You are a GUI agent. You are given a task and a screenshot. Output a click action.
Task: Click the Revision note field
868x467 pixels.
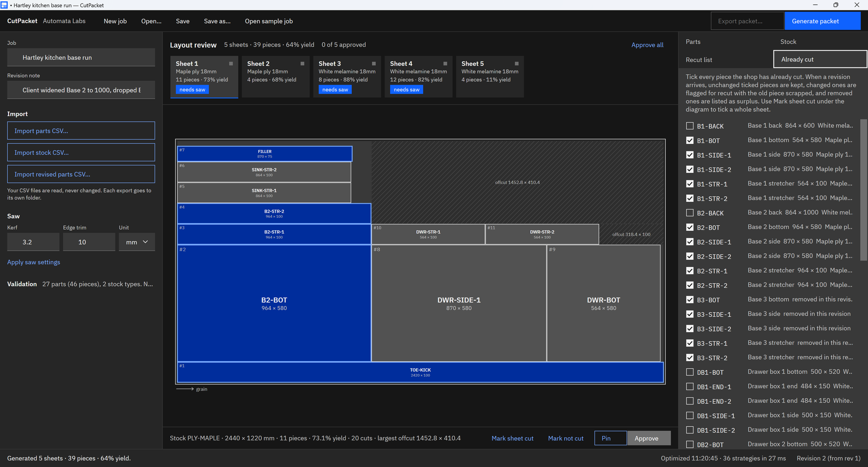pyautogui.click(x=81, y=90)
